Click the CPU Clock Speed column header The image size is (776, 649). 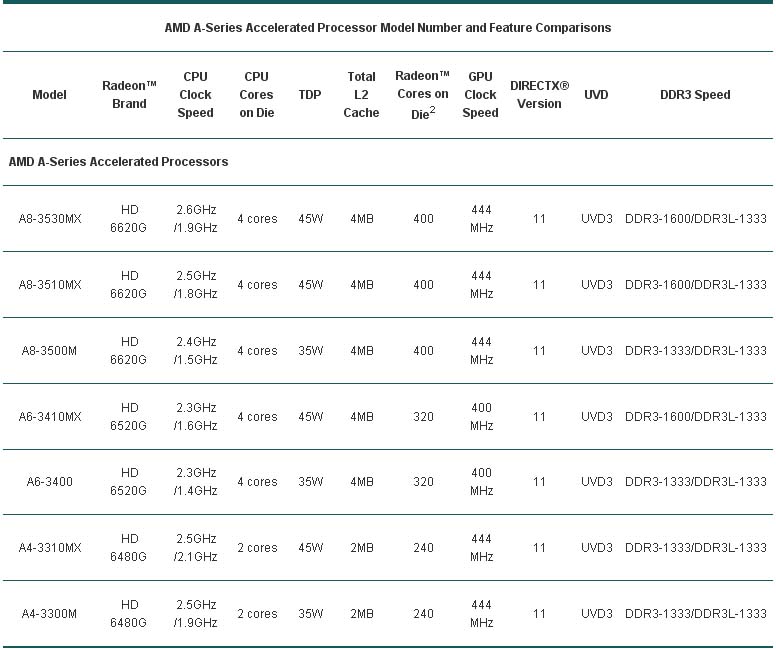(195, 95)
